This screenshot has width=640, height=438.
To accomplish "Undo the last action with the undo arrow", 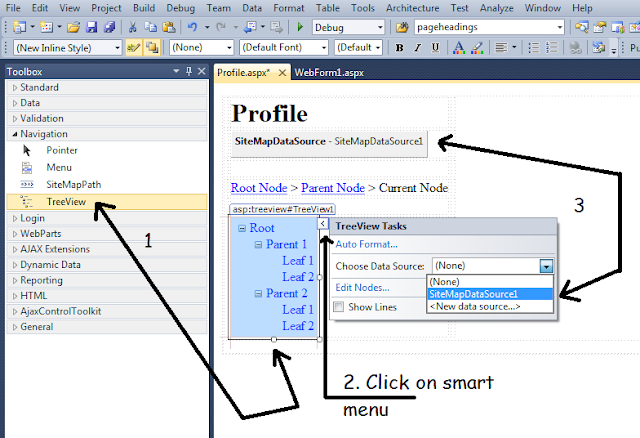I will [x=192, y=27].
